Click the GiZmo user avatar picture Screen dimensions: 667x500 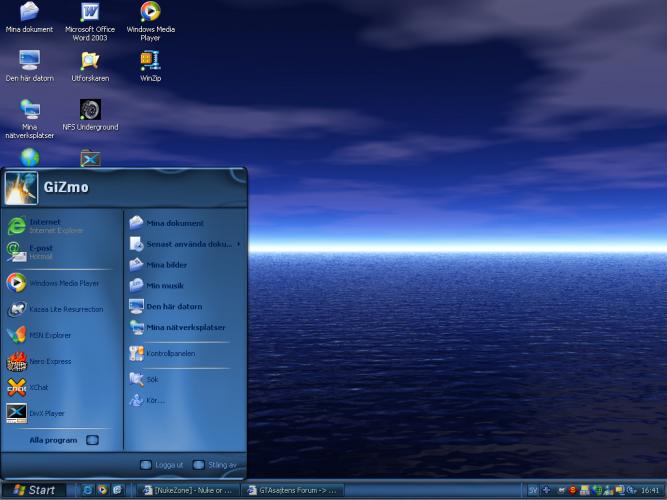click(x=21, y=187)
